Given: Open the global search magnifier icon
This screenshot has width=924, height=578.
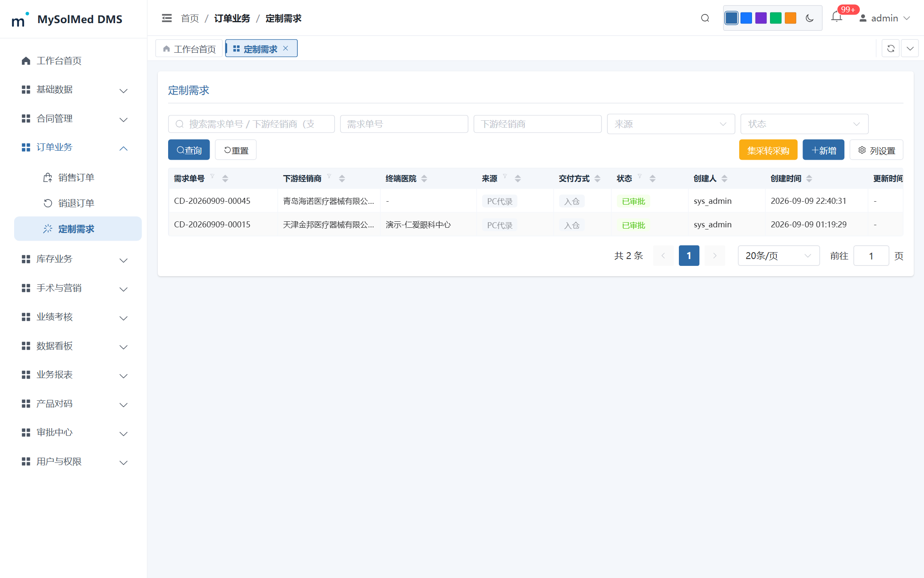Looking at the screenshot, I should 705,18.
